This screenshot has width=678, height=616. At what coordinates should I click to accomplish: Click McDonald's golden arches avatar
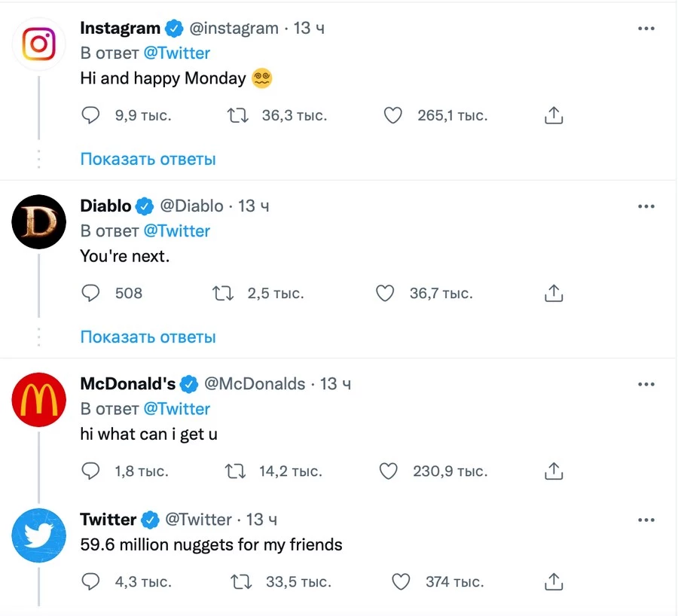pyautogui.click(x=38, y=400)
